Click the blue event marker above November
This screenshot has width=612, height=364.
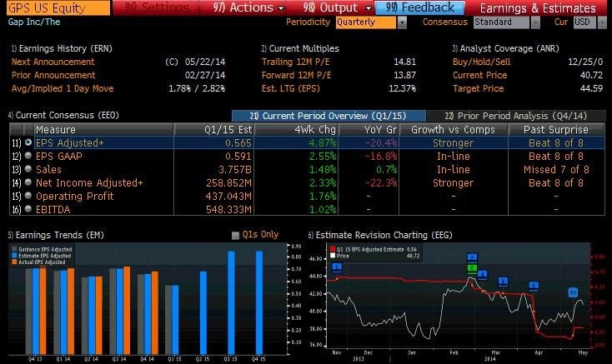337,267
